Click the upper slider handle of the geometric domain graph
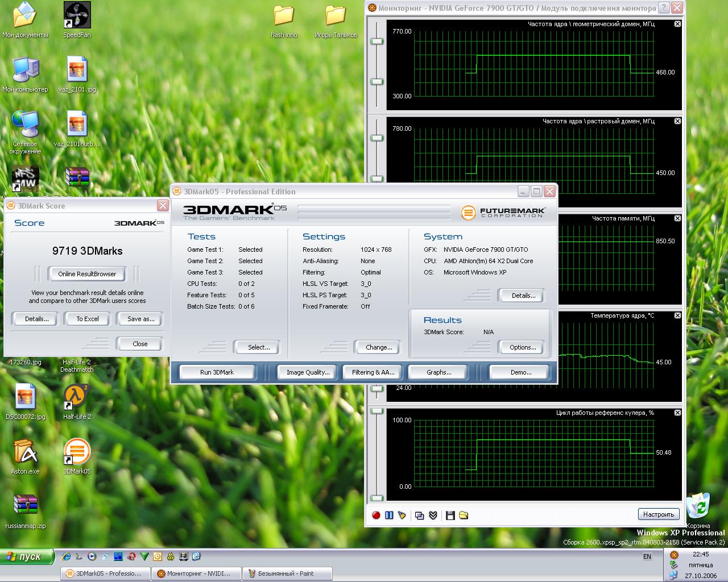The height and width of the screenshot is (582, 728). (x=377, y=41)
